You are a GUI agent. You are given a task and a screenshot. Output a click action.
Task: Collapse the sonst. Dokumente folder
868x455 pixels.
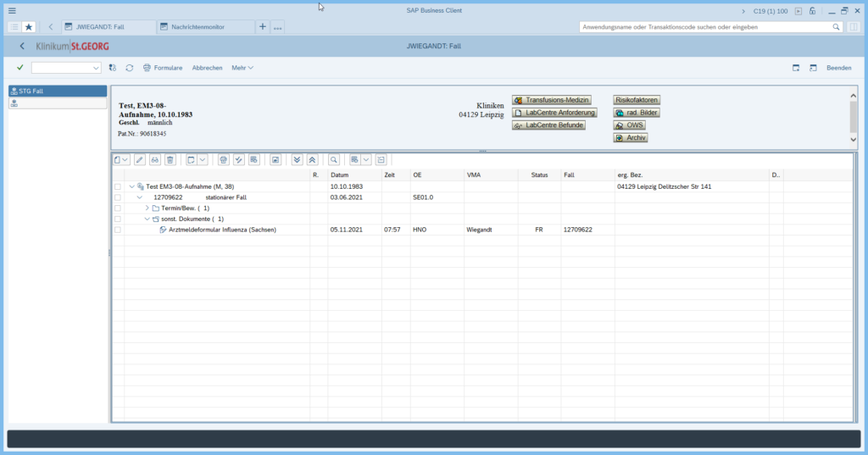pyautogui.click(x=147, y=219)
